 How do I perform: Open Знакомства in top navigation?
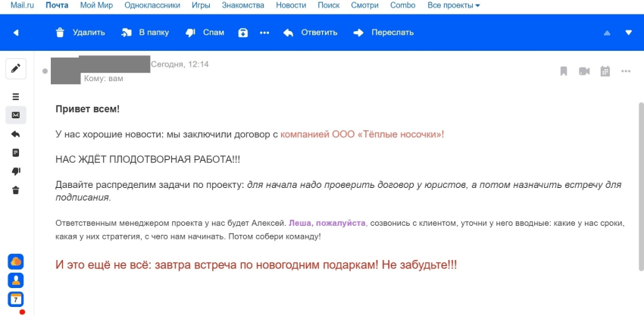[x=243, y=5]
